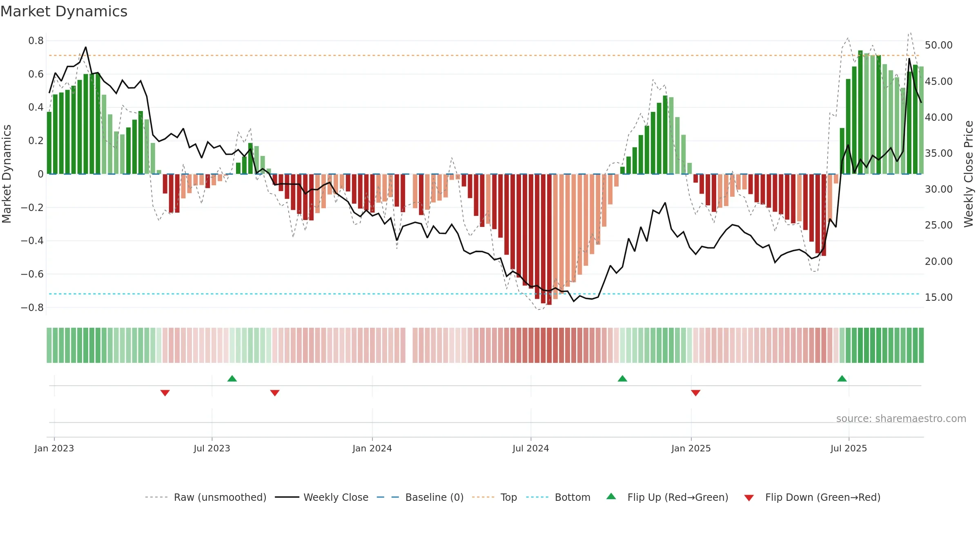Click the red flip-down marker at Jan 2025
This screenshot has width=980, height=551.
click(696, 393)
